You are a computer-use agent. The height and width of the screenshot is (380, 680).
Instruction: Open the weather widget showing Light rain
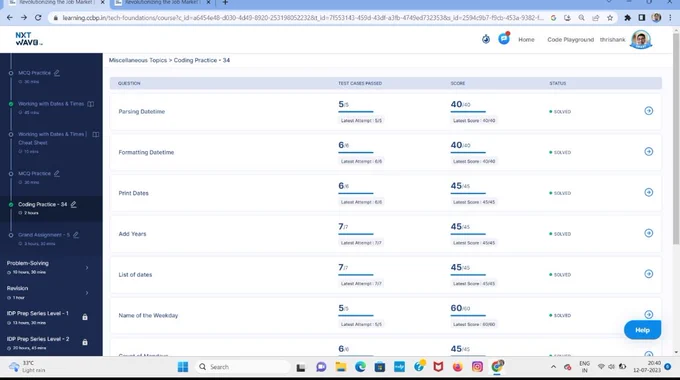point(27,367)
